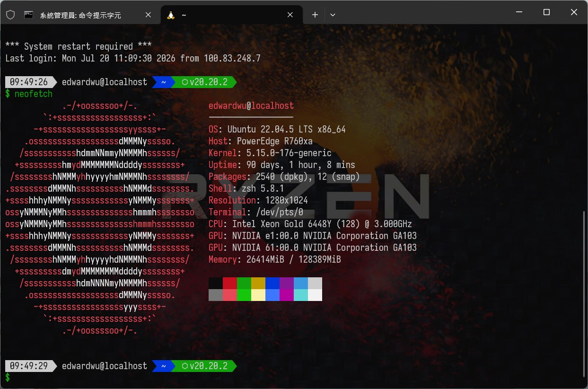Image resolution: width=588 pixels, height=389 pixels.
Task: Click the Last login line
Action: 133,58
